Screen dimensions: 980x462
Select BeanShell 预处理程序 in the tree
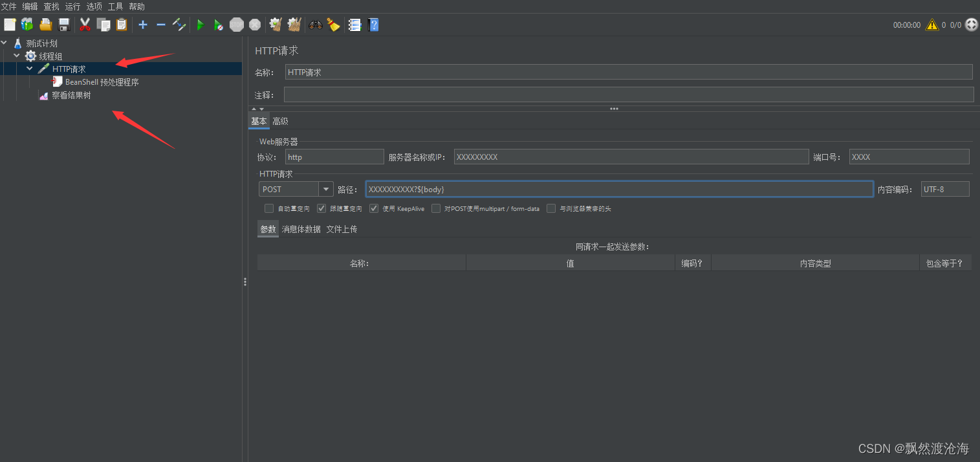102,82
